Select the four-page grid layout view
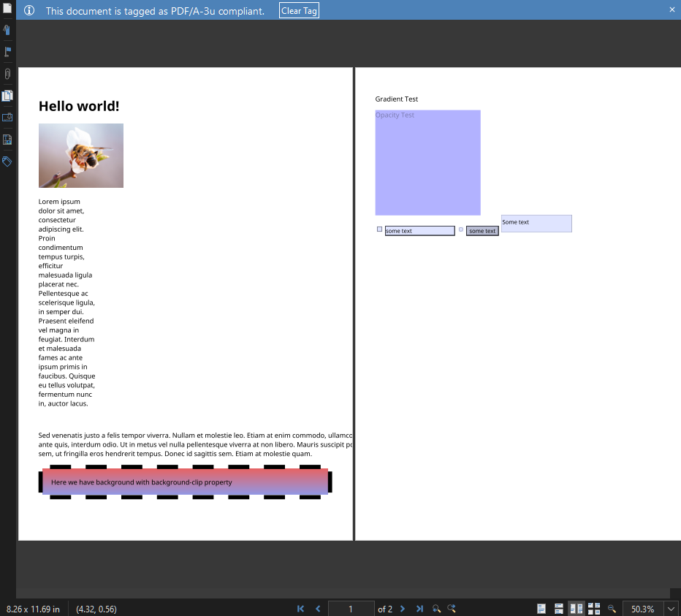The image size is (681, 616). point(593,608)
